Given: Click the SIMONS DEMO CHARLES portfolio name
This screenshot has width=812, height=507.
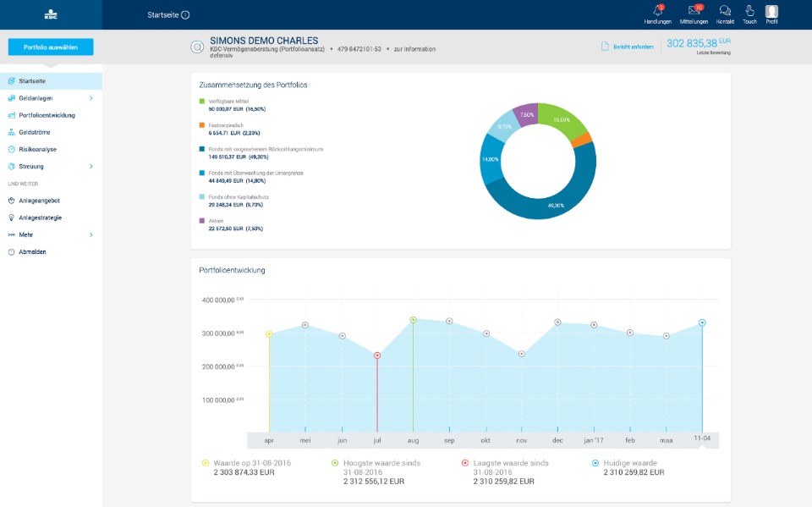Looking at the screenshot, I should click(x=264, y=41).
